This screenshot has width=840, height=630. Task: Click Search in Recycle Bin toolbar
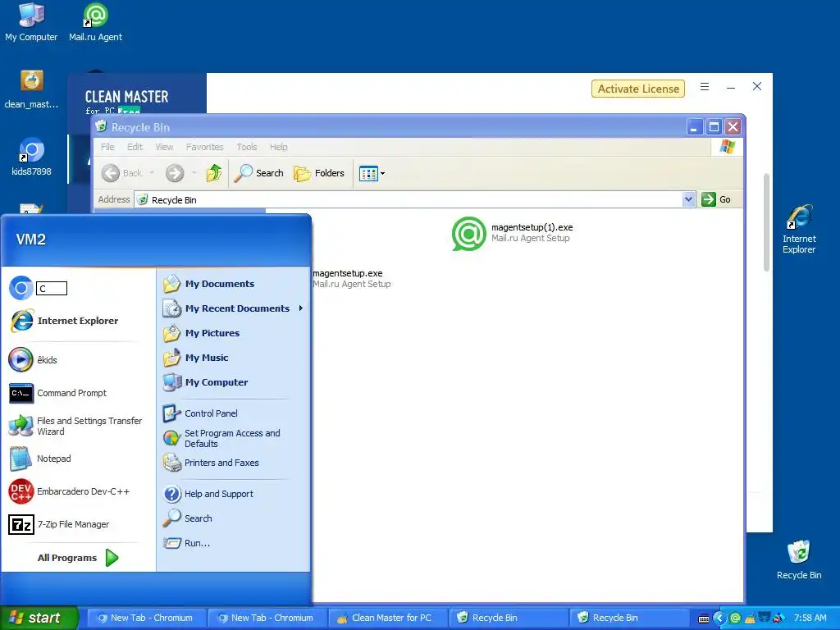[x=259, y=173]
